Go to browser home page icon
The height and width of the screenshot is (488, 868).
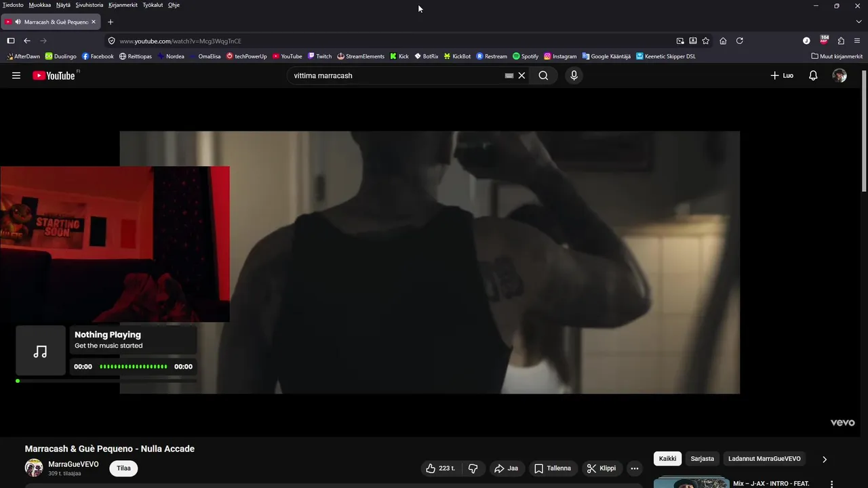pyautogui.click(x=723, y=41)
